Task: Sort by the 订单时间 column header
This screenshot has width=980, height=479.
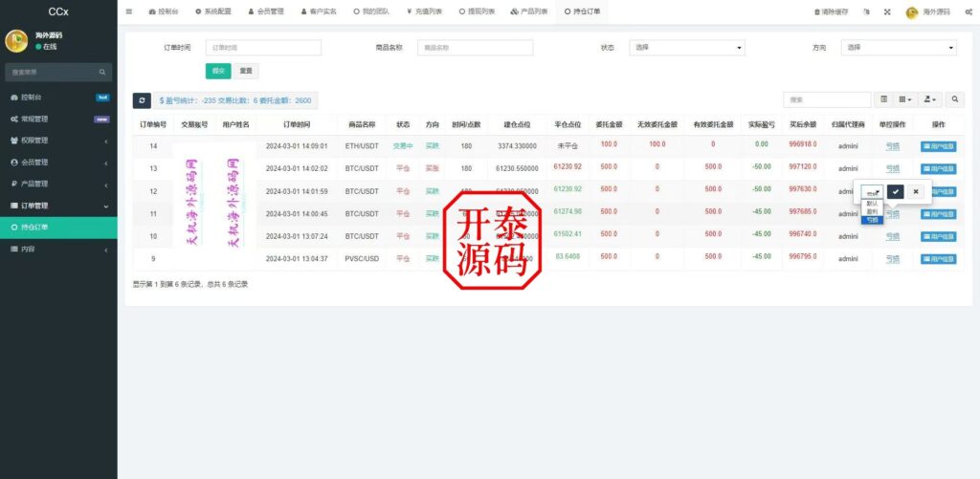Action: pyautogui.click(x=297, y=125)
